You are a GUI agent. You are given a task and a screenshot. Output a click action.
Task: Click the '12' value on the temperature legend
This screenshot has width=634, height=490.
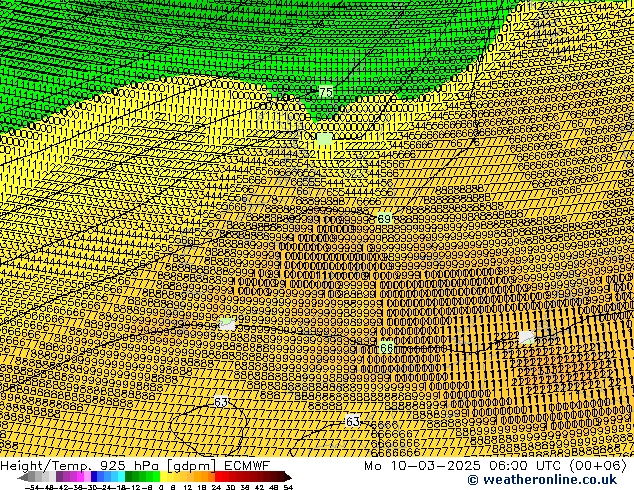click(x=188, y=487)
